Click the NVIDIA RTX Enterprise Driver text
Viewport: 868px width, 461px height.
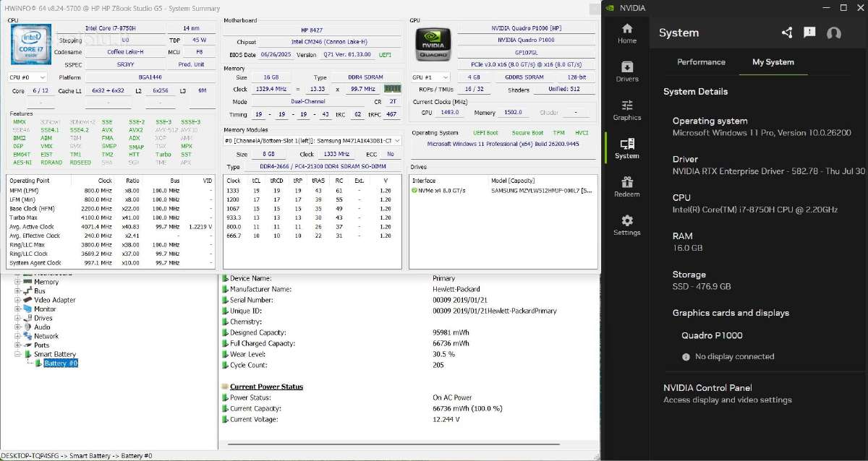768,171
